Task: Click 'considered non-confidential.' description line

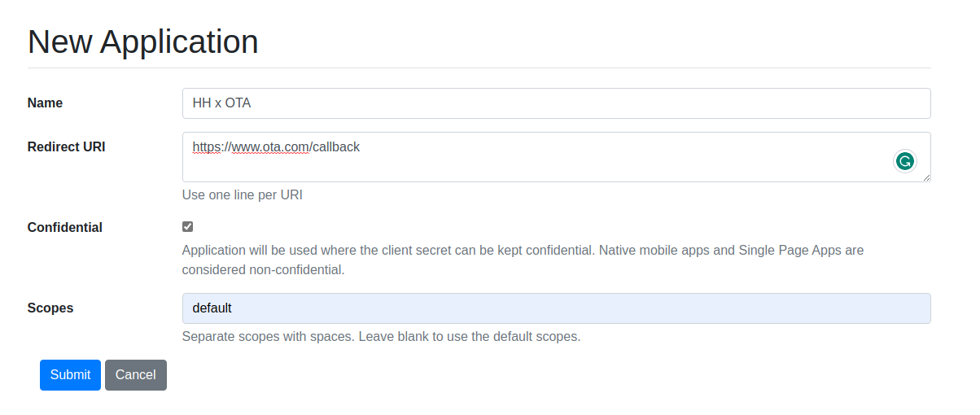Action: pos(263,270)
